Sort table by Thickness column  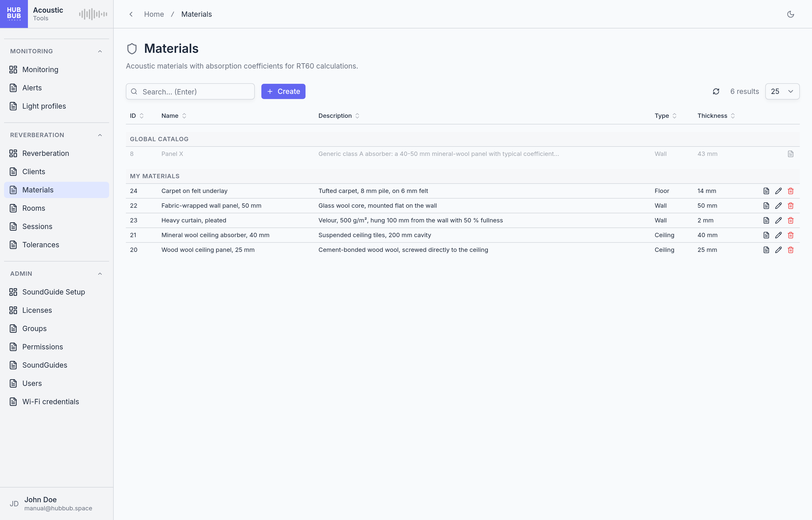(x=716, y=116)
